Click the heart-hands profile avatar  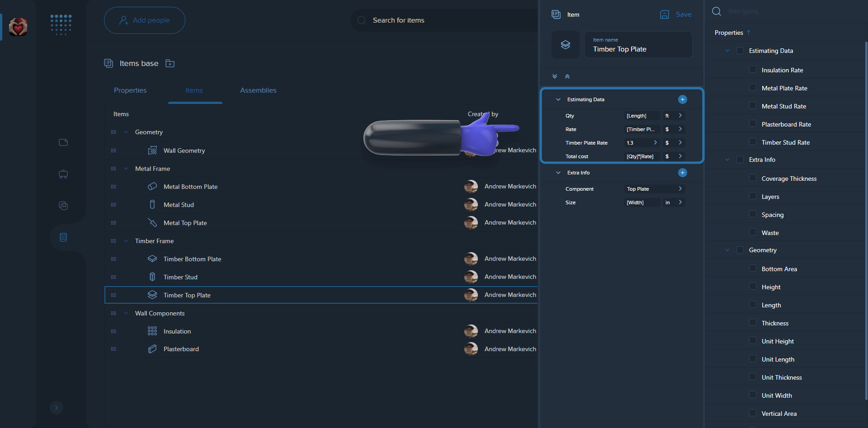[x=18, y=27]
